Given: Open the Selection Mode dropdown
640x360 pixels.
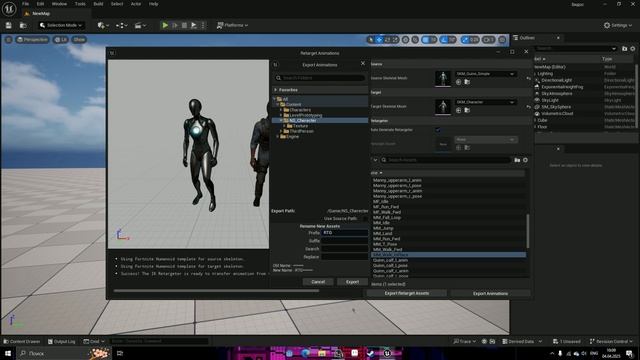Looking at the screenshot, I should tap(61, 25).
